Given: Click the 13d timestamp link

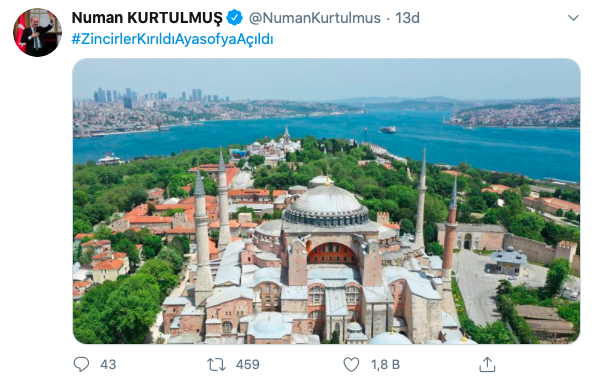Looking at the screenshot, I should pyautogui.click(x=407, y=18).
